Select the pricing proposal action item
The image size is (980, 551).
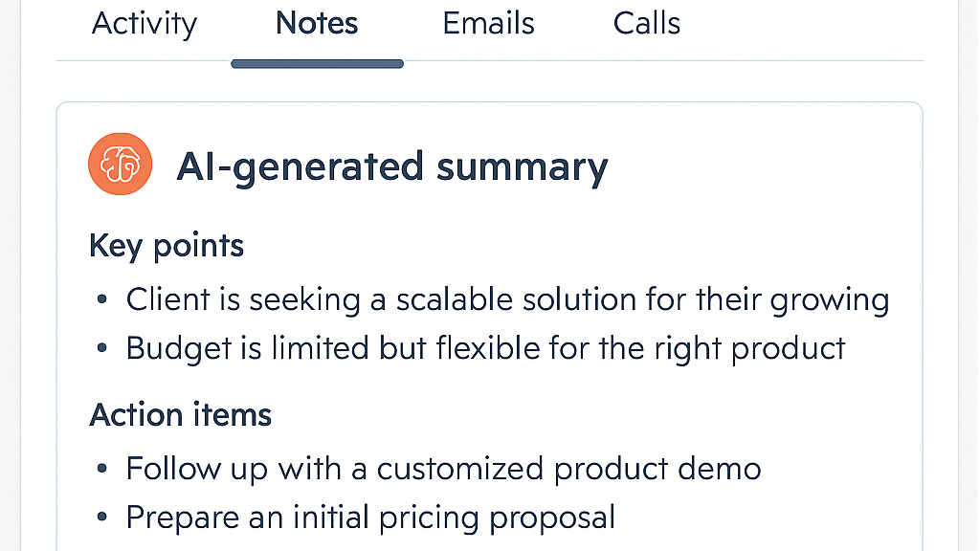pyautogui.click(x=369, y=517)
